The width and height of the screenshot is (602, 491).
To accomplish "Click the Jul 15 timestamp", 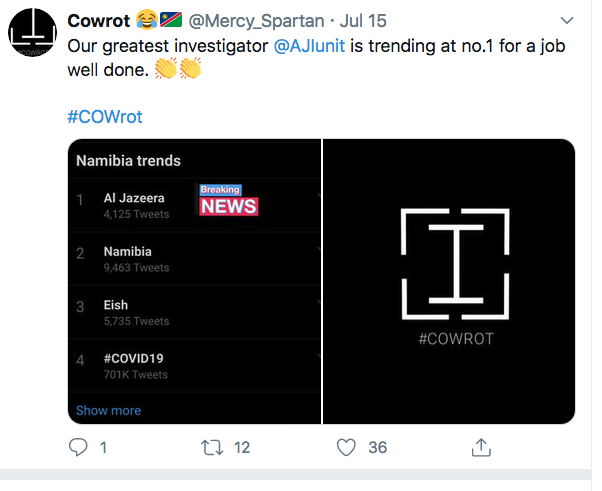I will (x=363, y=21).
